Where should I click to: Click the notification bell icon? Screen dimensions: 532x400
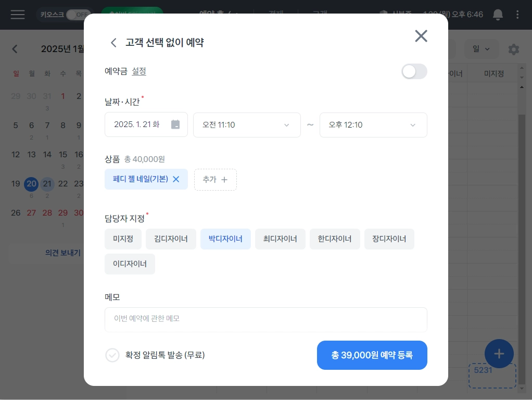tap(498, 15)
